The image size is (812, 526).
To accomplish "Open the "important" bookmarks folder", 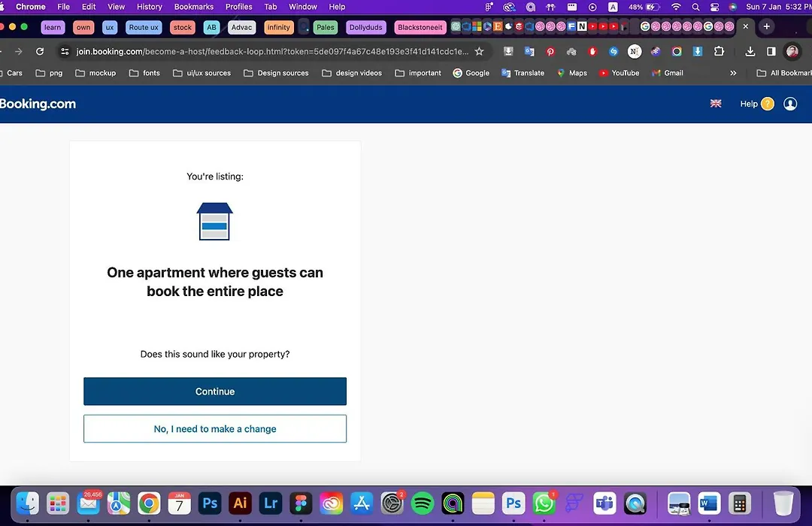I will pos(419,73).
